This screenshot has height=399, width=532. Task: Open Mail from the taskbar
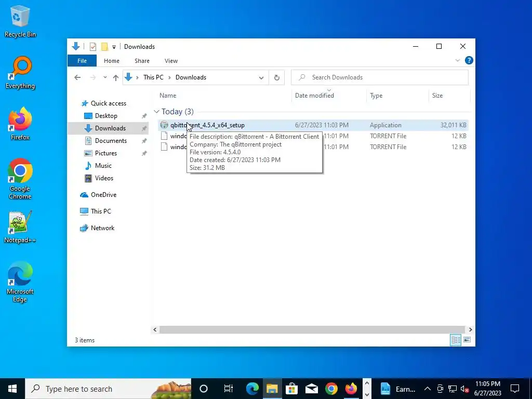[x=312, y=389]
